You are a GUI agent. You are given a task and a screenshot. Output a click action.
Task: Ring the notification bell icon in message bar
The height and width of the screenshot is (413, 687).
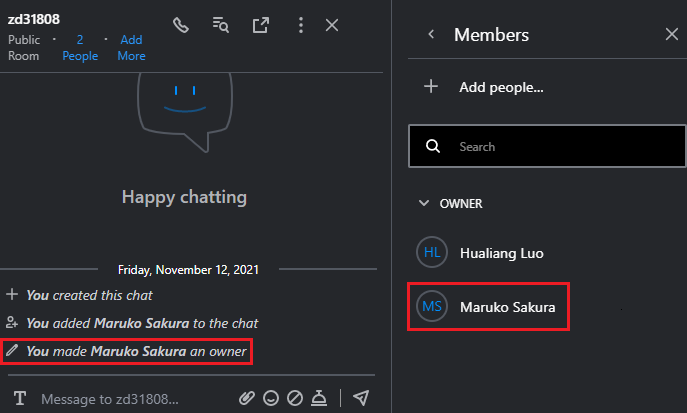pyautogui.click(x=319, y=398)
